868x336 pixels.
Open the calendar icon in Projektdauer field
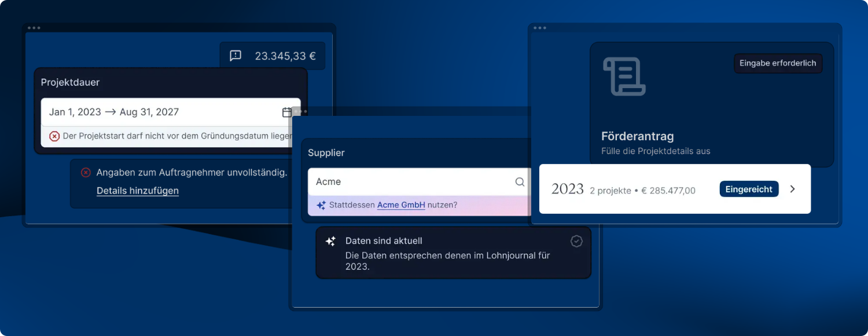click(x=287, y=112)
